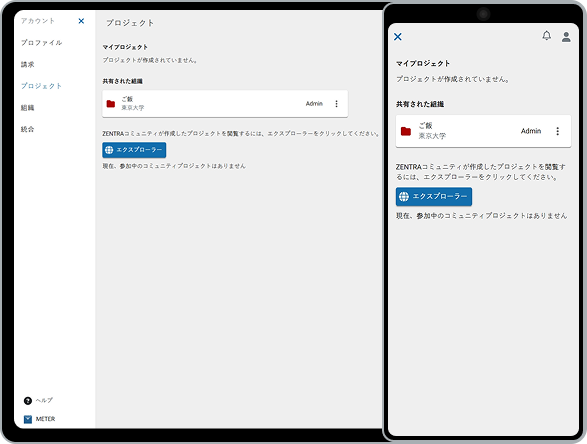This screenshot has width=587, height=444.
Task: Click the エクスプローラー button in phone view
Action: click(434, 197)
